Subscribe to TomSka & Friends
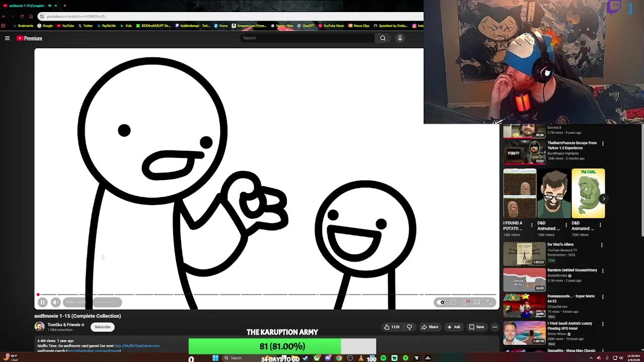Screen dimensions: 644x362 point(103,327)
